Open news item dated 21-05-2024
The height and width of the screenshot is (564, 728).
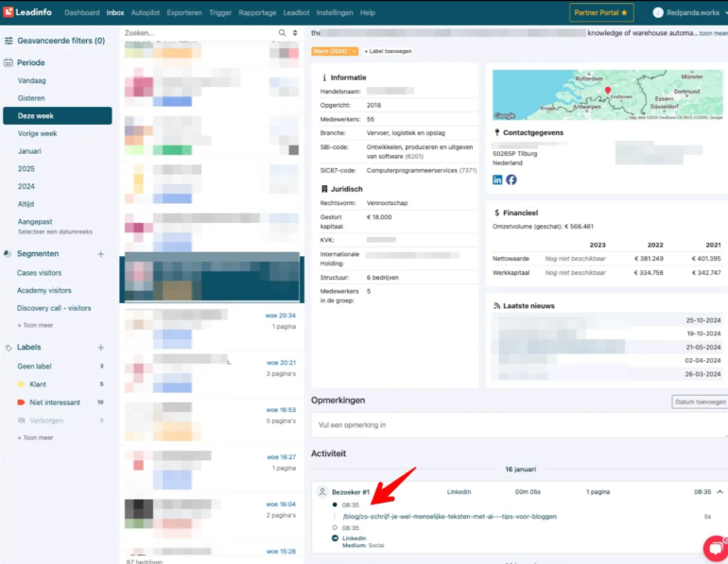(x=607, y=348)
